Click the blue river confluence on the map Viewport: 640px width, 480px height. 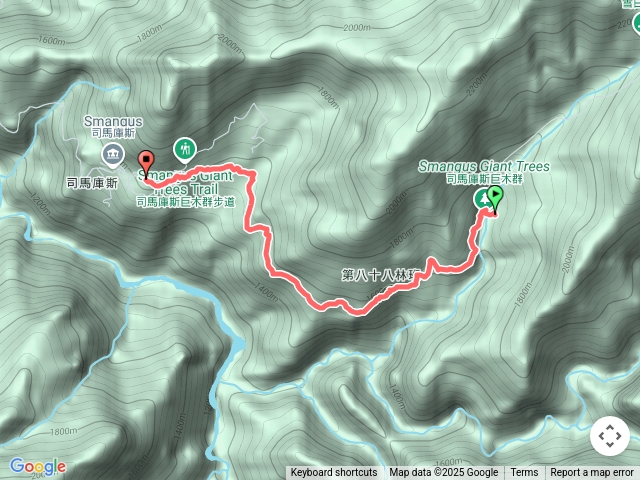(238, 345)
